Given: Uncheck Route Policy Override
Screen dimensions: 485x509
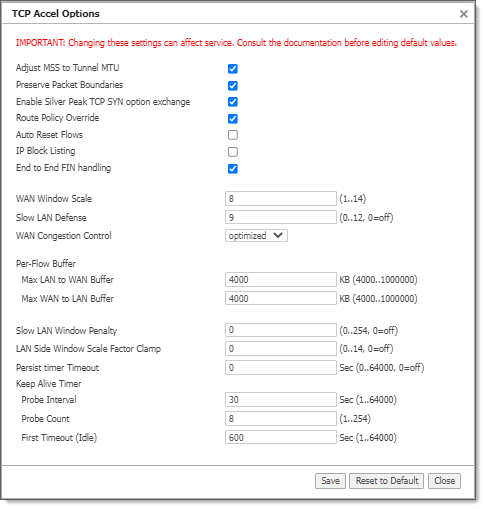Looking at the screenshot, I should click(233, 119).
